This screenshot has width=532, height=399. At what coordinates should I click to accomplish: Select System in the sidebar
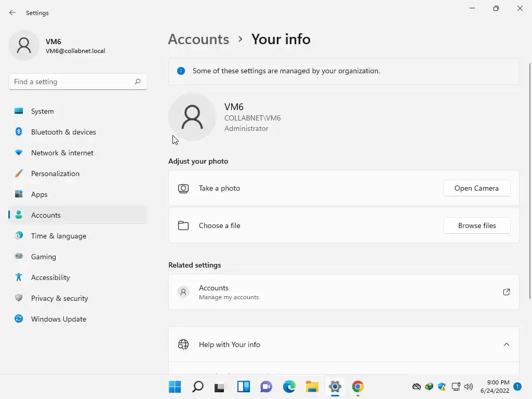[78, 111]
